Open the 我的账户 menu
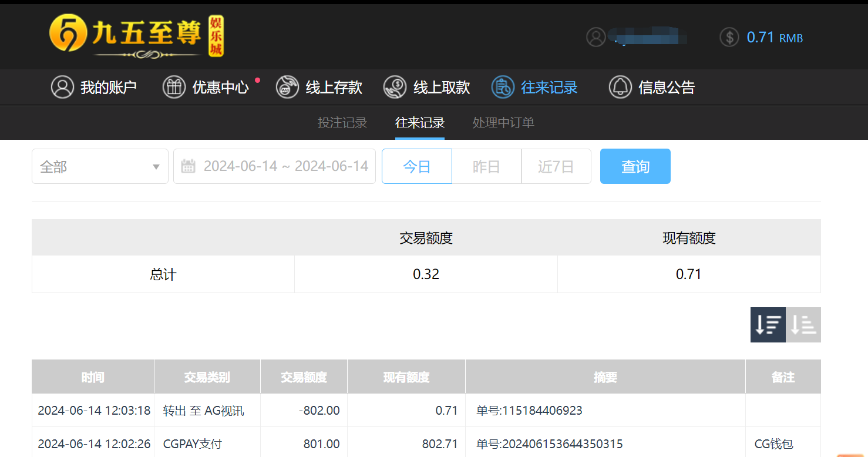Image resolution: width=868 pixels, height=457 pixels. click(95, 87)
